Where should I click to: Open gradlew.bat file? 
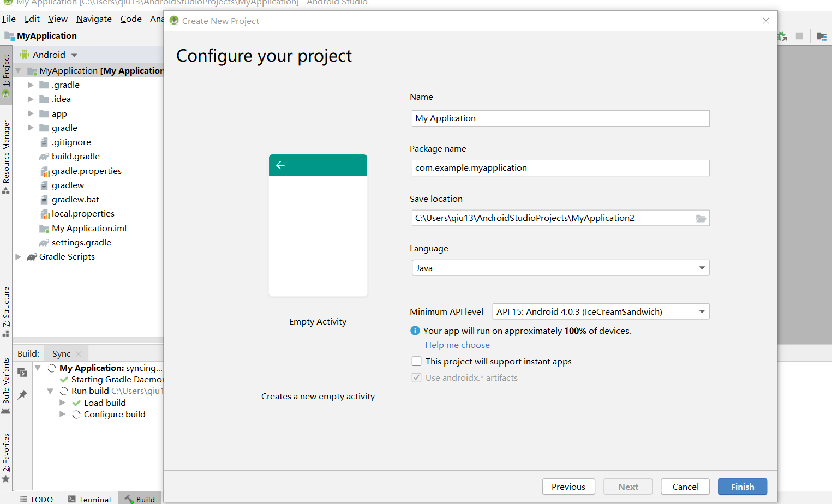pos(75,200)
